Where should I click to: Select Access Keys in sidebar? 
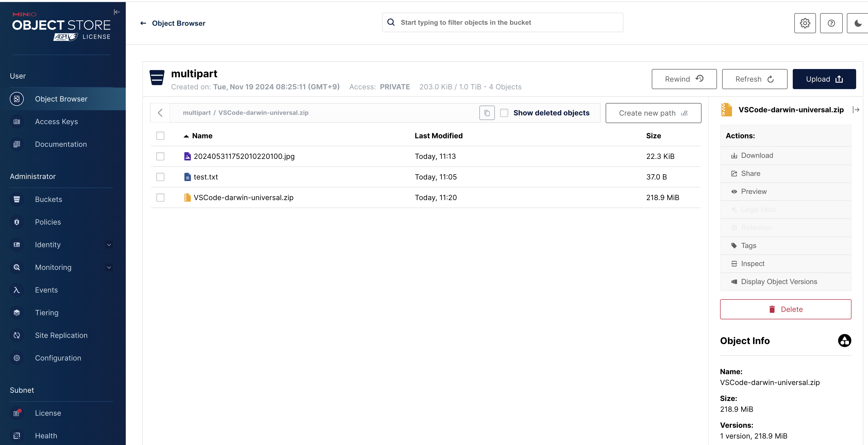[56, 122]
